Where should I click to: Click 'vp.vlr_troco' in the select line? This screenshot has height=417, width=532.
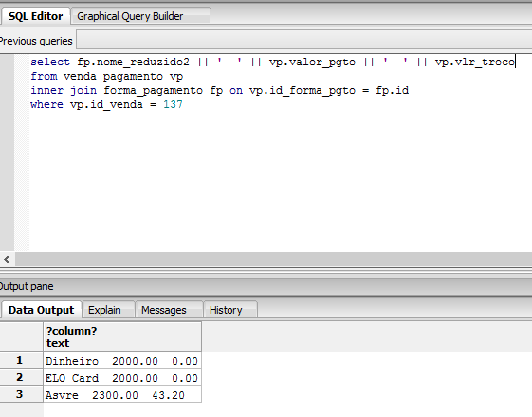tap(475, 63)
